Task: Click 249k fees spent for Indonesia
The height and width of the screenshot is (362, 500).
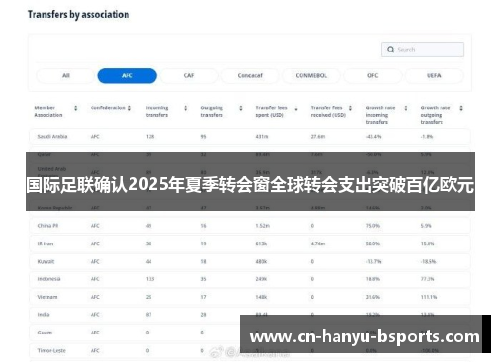Action: click(x=261, y=279)
